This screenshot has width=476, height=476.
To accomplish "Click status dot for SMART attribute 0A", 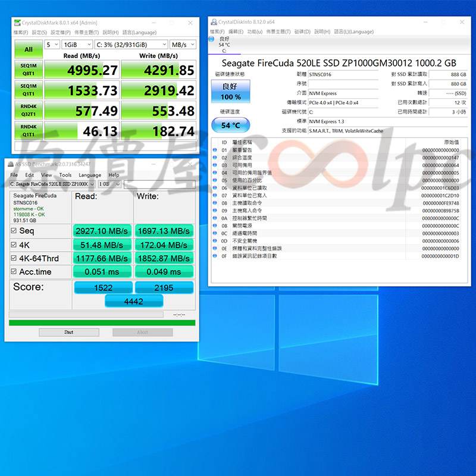I will (215, 218).
